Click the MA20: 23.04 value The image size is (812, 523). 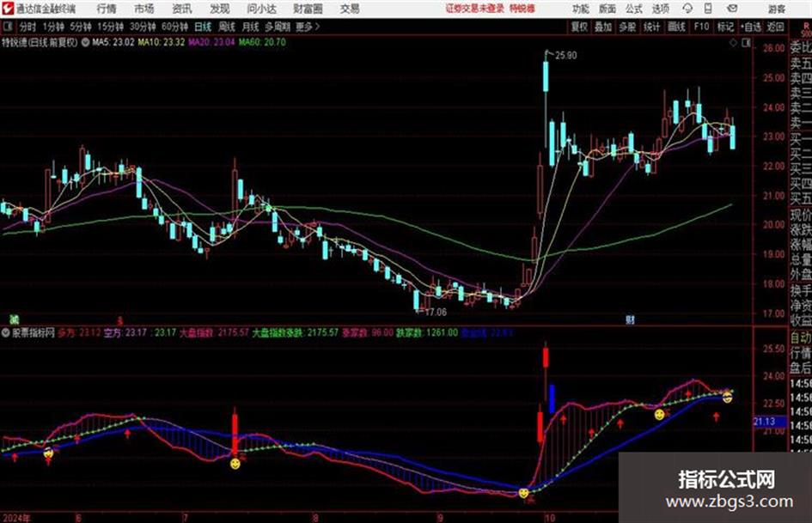click(x=211, y=42)
